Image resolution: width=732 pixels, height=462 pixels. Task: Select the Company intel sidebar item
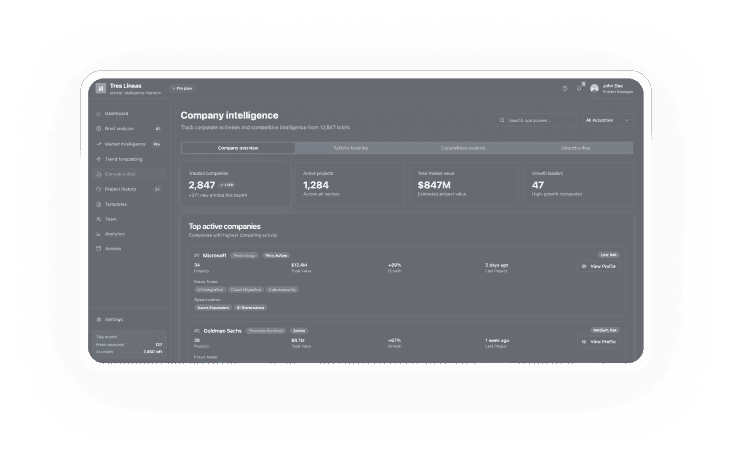click(129, 174)
